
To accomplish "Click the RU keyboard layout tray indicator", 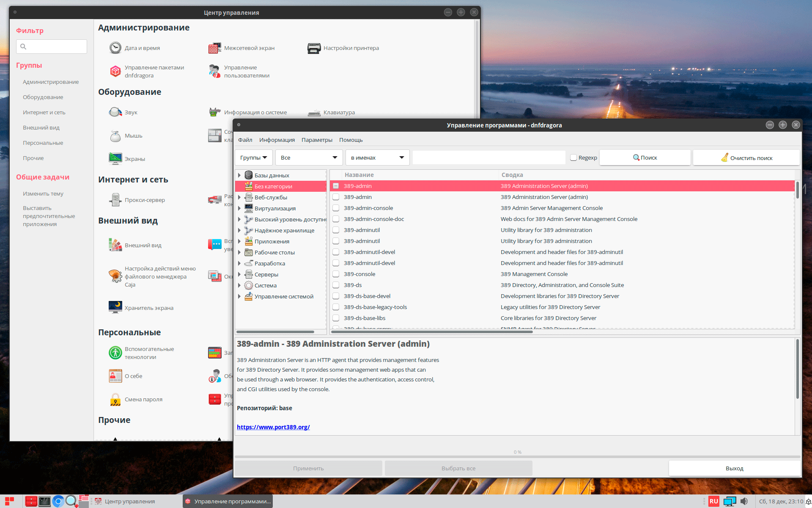I will [714, 501].
